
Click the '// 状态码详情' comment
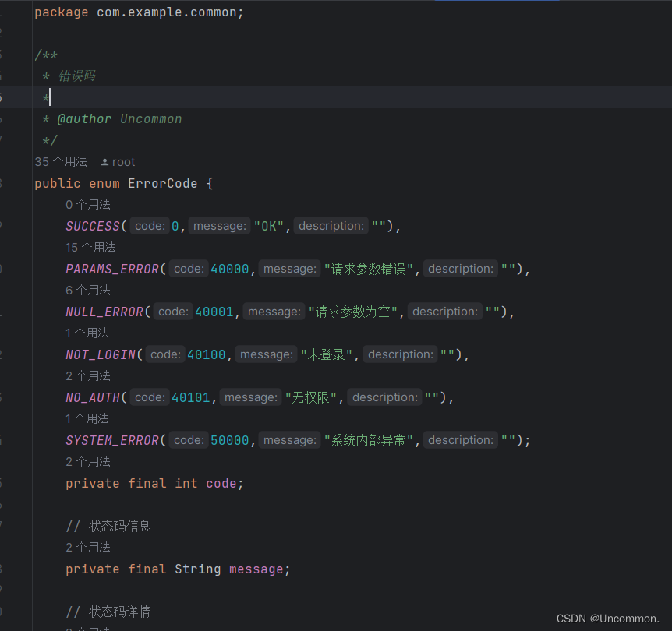(x=108, y=612)
